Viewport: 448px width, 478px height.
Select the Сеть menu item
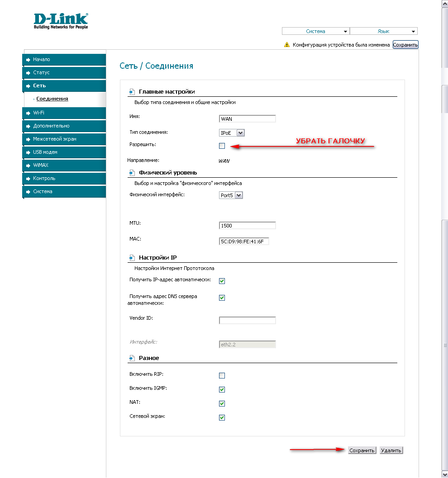pyautogui.click(x=64, y=85)
